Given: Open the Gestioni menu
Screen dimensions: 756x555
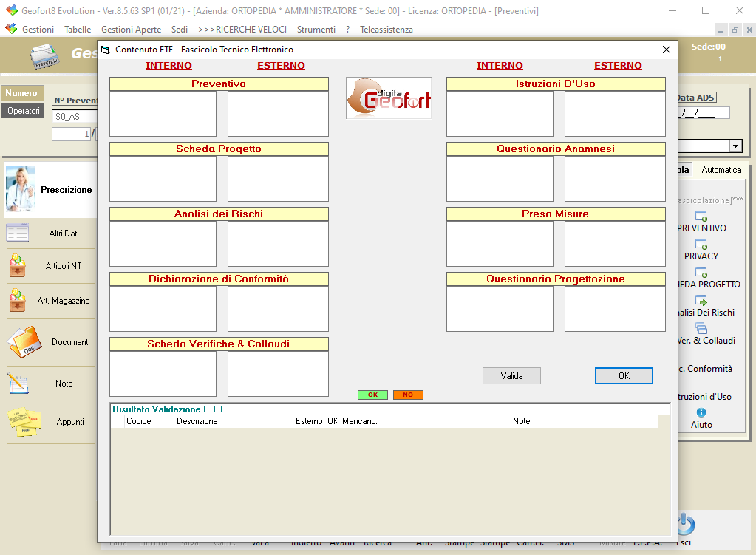Looking at the screenshot, I should 38,30.
